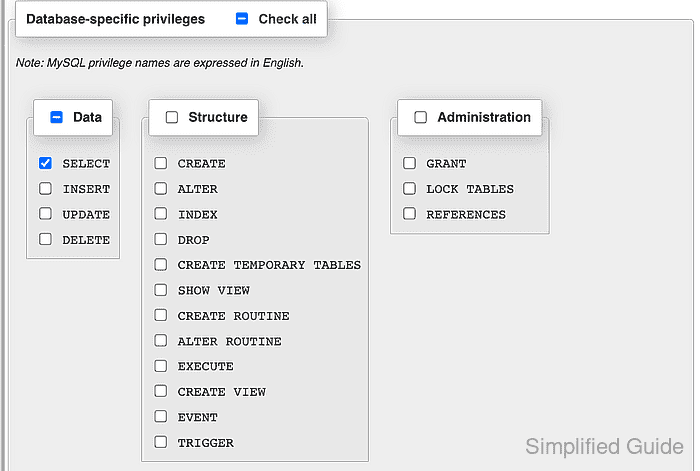
Task: Check the REFERENCES privilege checkbox
Action: 409,213
